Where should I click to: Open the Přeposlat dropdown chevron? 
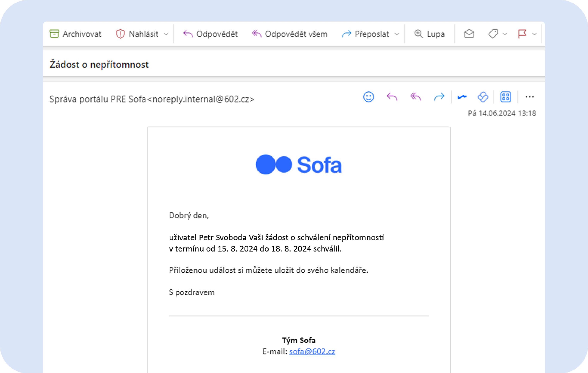[x=397, y=34]
